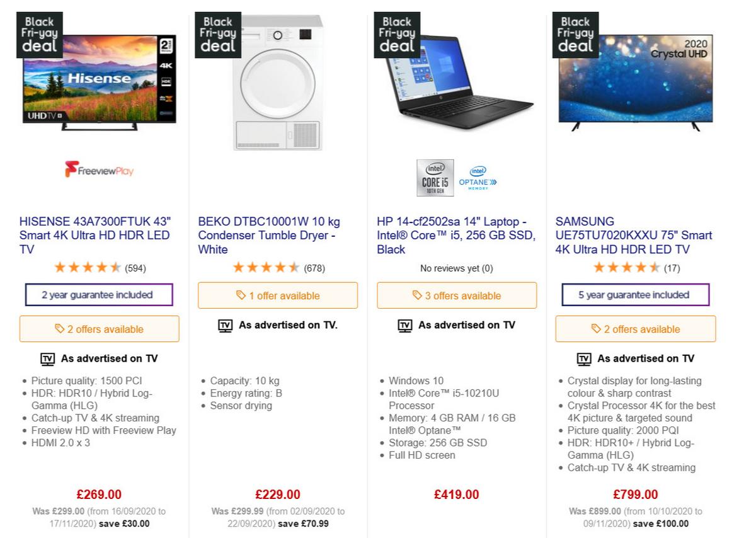756x538 pixels.
Task: Click the TV icon under the HP laptop
Action: tap(404, 326)
